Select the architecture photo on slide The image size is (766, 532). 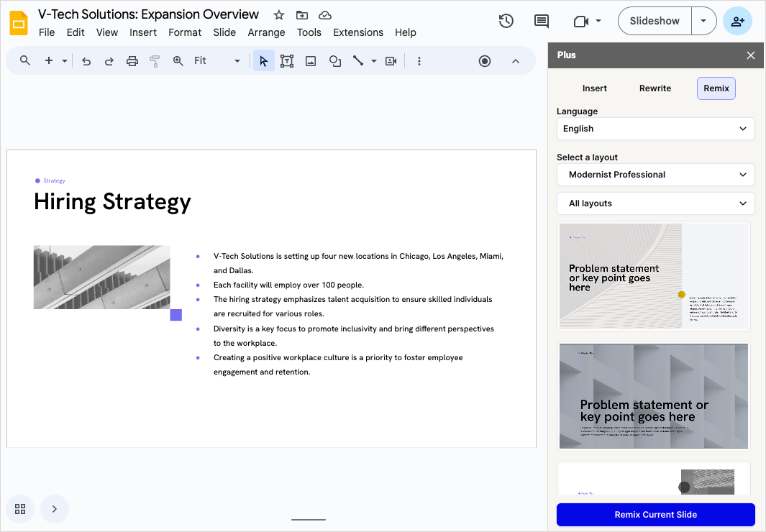point(101,278)
